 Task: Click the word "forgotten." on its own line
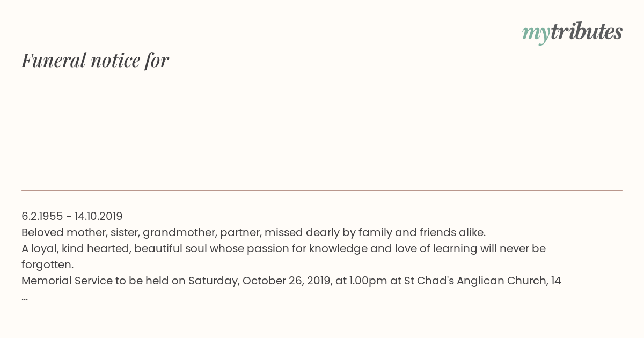click(x=47, y=264)
